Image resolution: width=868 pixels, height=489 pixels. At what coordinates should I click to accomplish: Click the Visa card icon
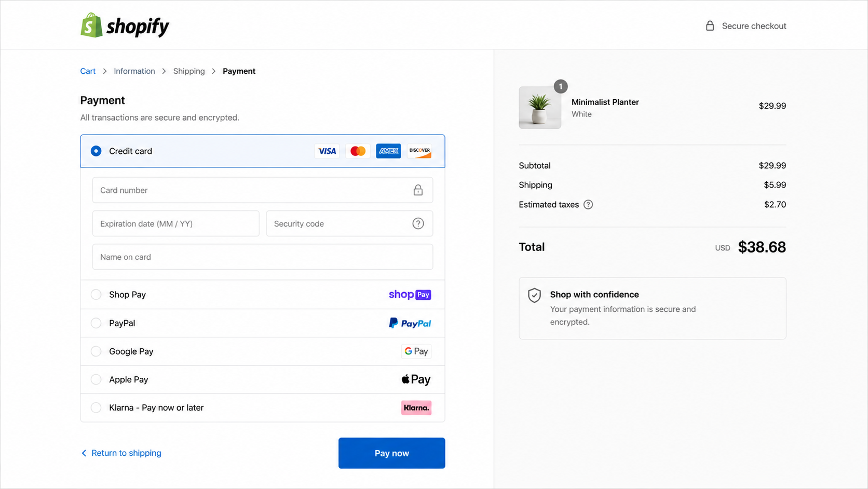(327, 151)
